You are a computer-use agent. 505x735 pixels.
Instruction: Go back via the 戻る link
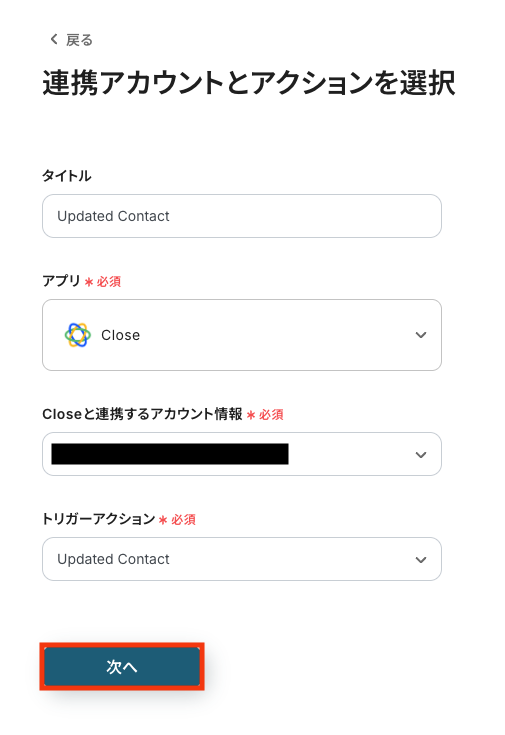pyautogui.click(x=79, y=40)
